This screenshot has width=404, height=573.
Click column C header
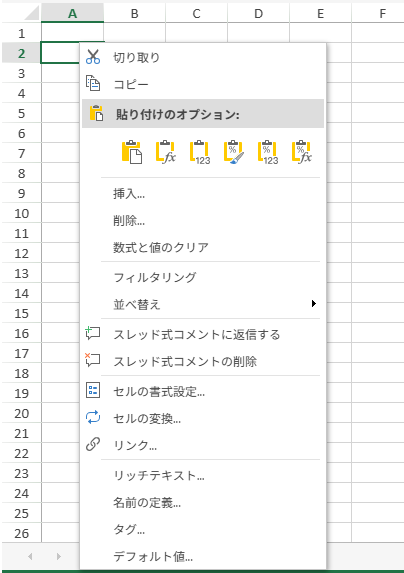click(x=197, y=13)
